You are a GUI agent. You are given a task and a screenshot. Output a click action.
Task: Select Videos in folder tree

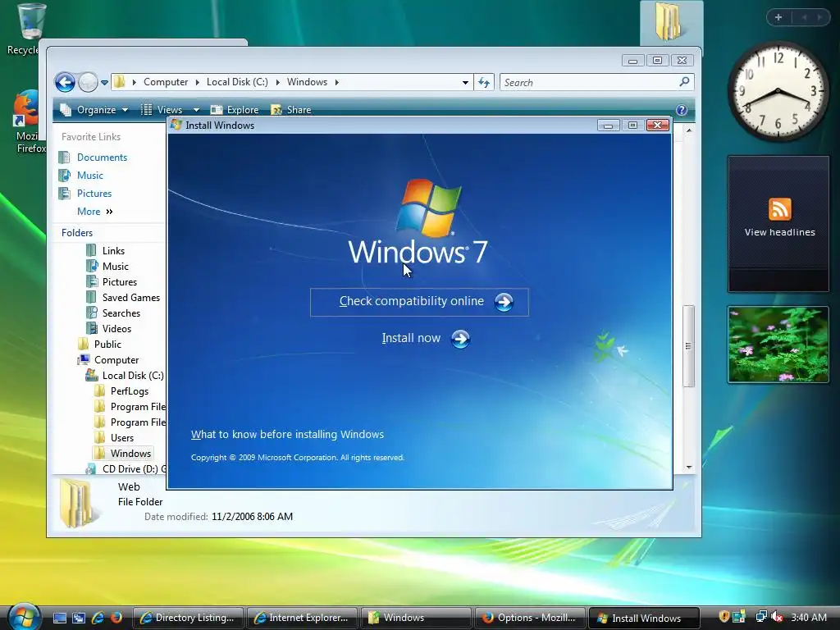[x=116, y=328]
